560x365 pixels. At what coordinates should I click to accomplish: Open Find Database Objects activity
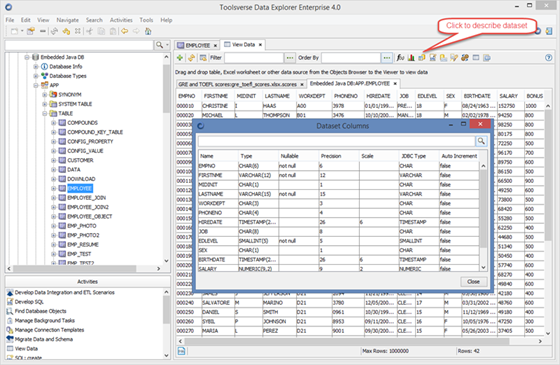click(40, 311)
